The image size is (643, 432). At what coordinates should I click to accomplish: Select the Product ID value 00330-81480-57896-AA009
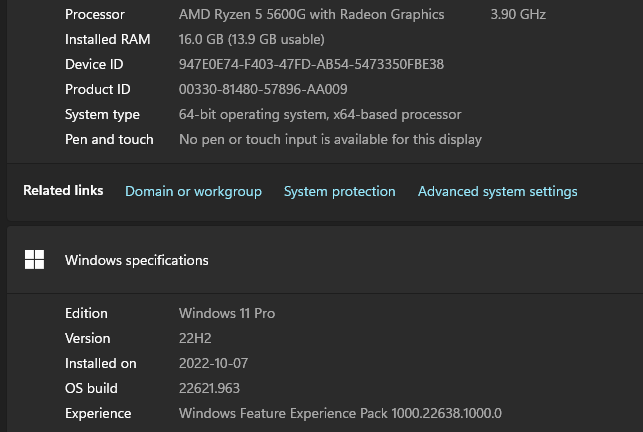(263, 89)
